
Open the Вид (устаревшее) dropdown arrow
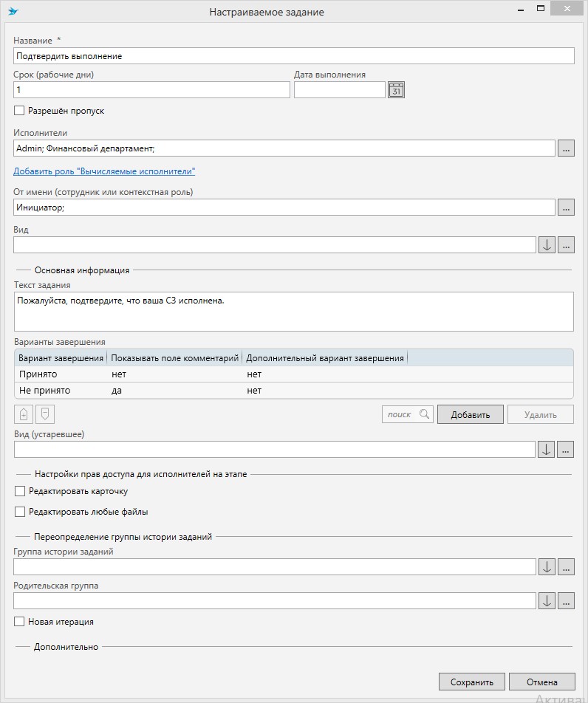point(546,449)
